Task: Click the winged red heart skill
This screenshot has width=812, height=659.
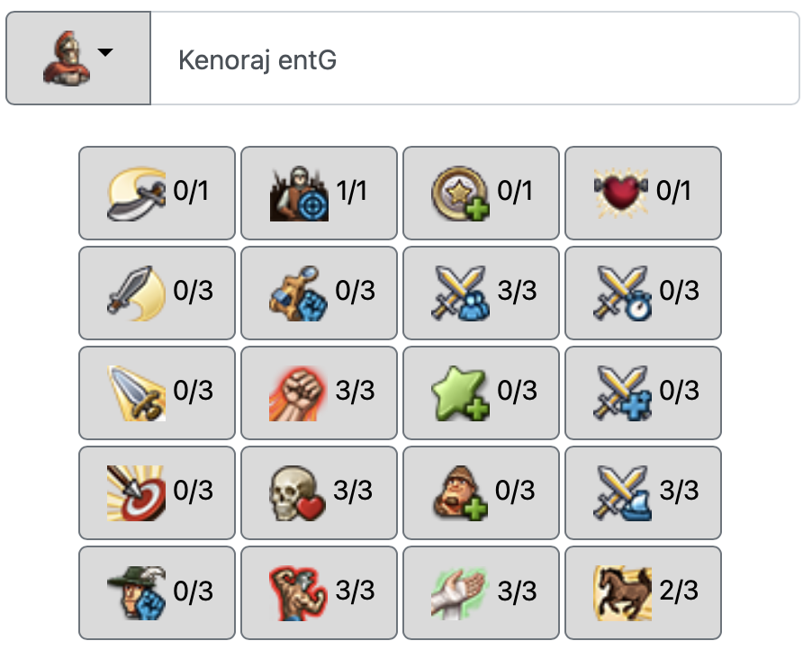Action: pyautogui.click(x=643, y=193)
